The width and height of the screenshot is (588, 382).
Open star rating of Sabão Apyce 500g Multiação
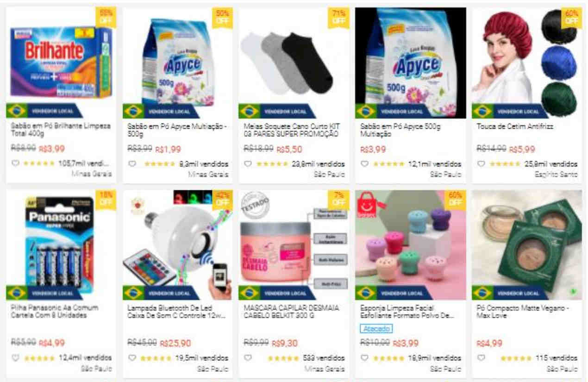pos(388,164)
